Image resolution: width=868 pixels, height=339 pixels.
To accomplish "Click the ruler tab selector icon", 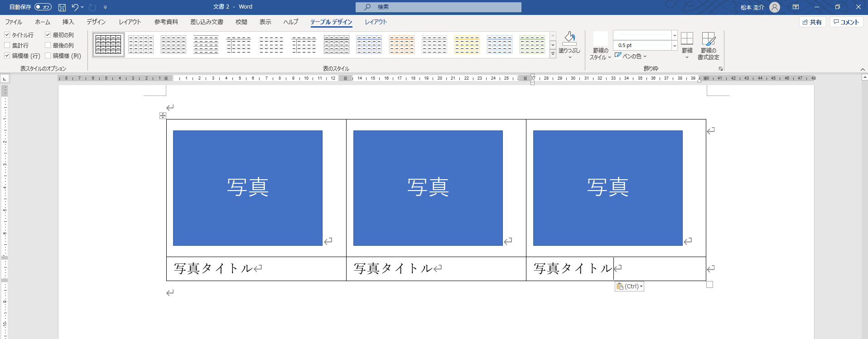I will pos(5,79).
